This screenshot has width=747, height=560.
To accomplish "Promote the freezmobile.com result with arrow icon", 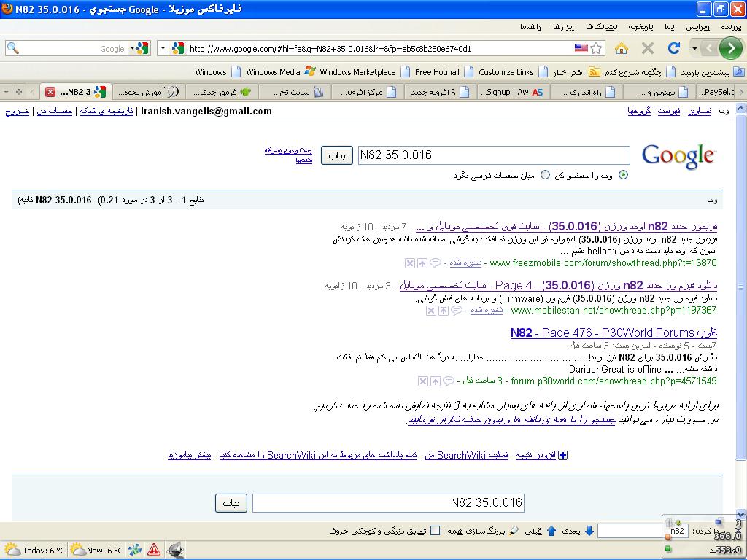I will point(422,262).
